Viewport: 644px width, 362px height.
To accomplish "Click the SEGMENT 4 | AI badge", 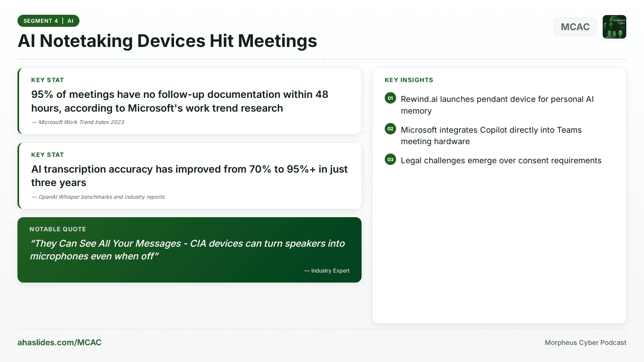I will pyautogui.click(x=48, y=20).
